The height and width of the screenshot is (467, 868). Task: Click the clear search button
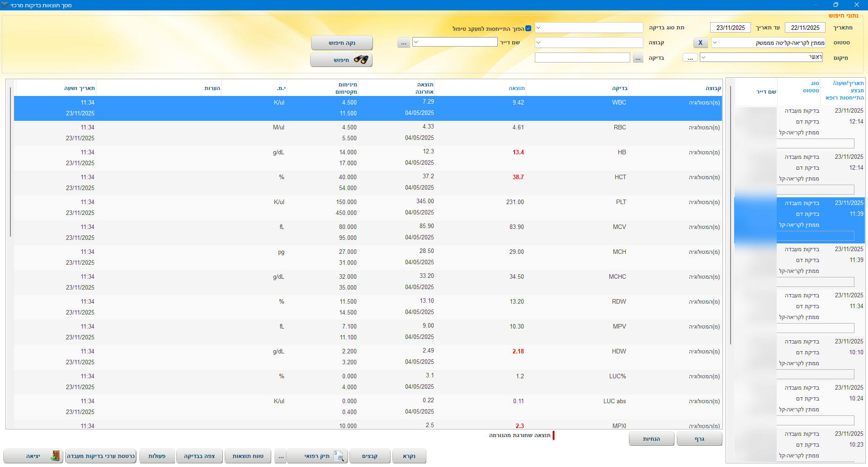click(341, 43)
